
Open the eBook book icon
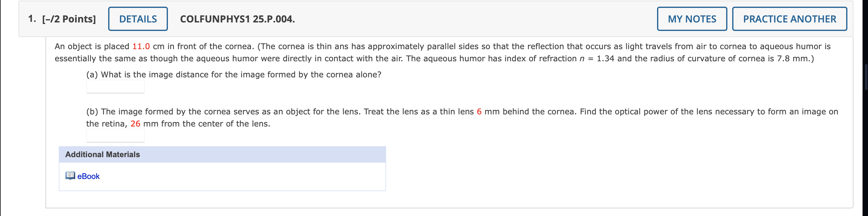(70, 176)
